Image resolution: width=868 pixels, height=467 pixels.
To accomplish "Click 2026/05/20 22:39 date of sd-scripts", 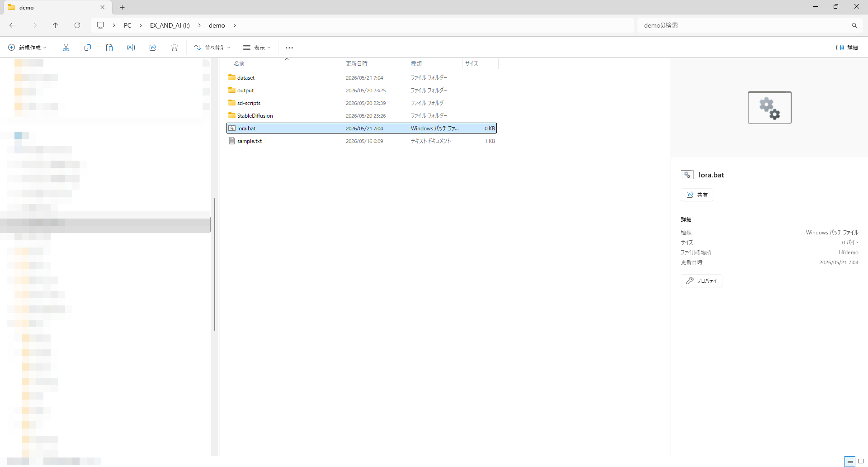I will pyautogui.click(x=366, y=103).
